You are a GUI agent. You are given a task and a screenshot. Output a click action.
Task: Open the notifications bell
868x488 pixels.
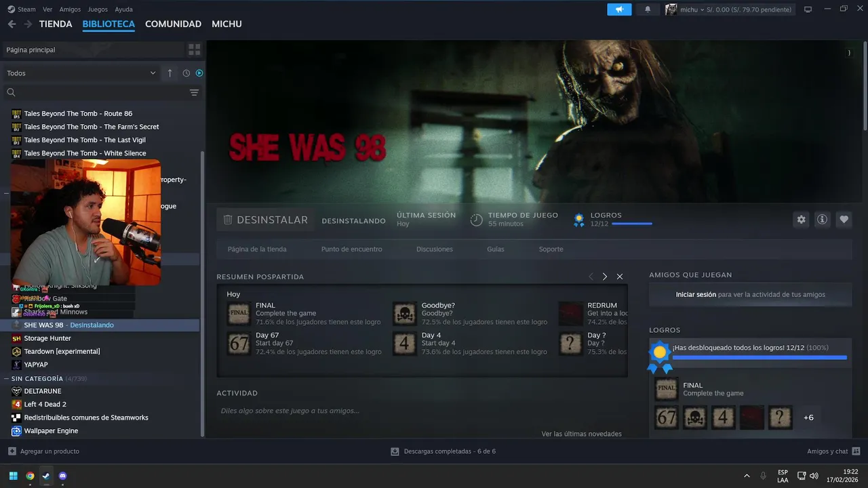click(x=648, y=9)
